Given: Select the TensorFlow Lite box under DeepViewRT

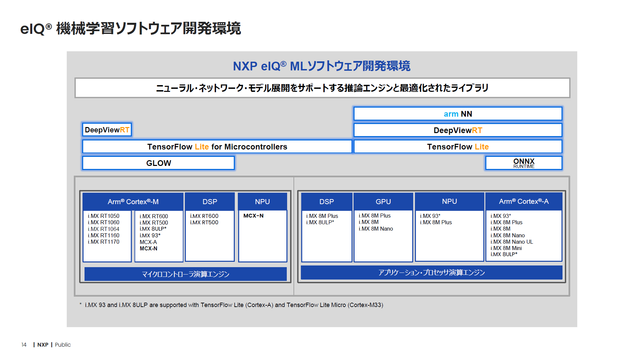Looking at the screenshot, I should 458,146.
